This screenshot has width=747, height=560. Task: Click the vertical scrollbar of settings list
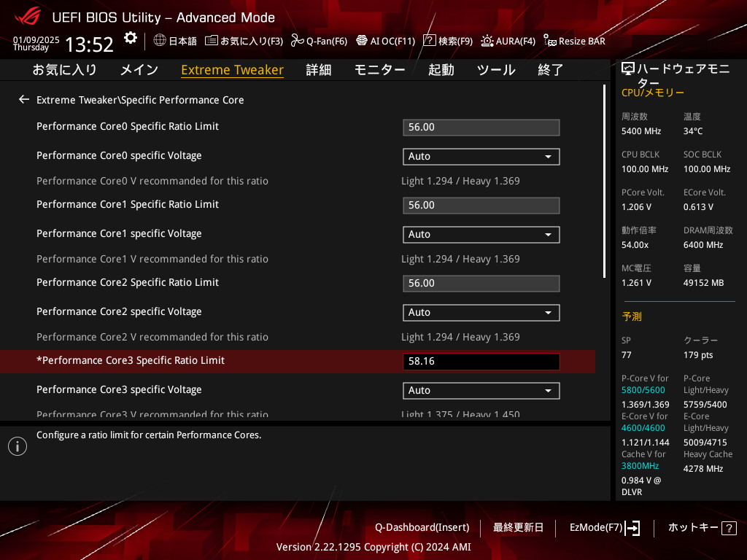pos(605,181)
